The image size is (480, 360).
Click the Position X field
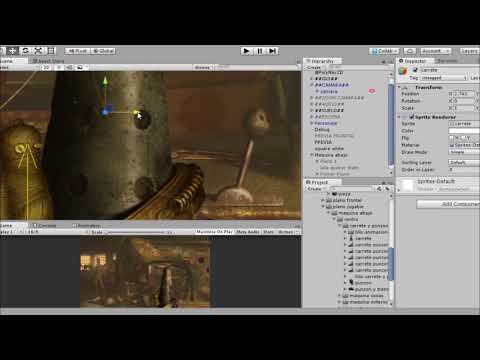[x=463, y=94]
